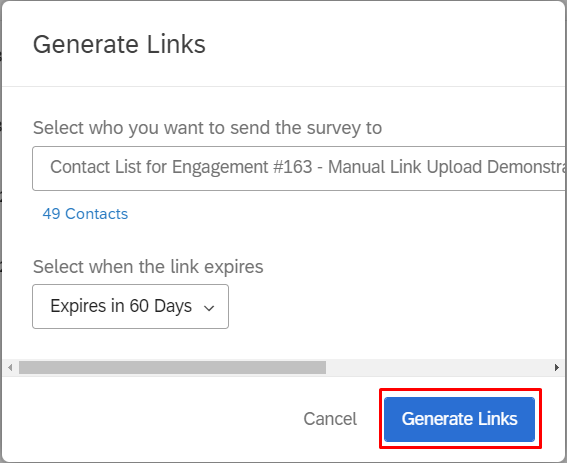Click the gray horizontal scrollbar thumb
Viewport: 567px width, 463px height.
pyautogui.click(x=172, y=368)
